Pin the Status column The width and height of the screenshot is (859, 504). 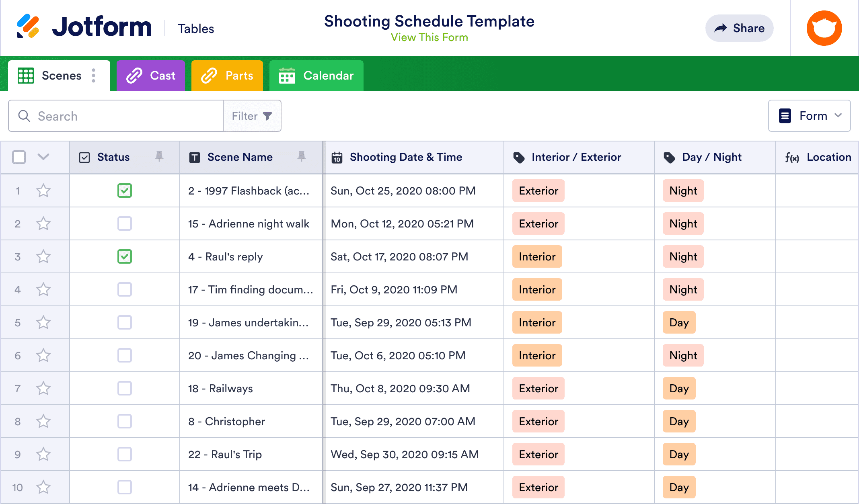pyautogui.click(x=160, y=157)
